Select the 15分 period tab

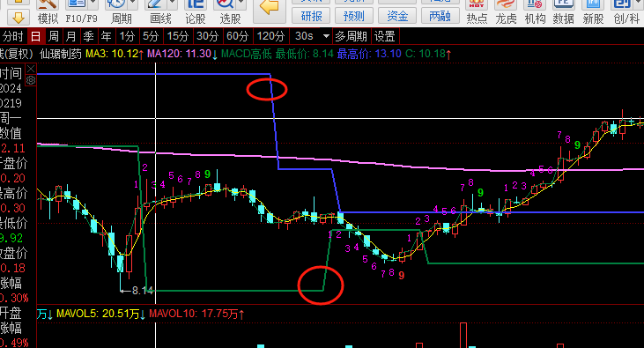click(177, 36)
